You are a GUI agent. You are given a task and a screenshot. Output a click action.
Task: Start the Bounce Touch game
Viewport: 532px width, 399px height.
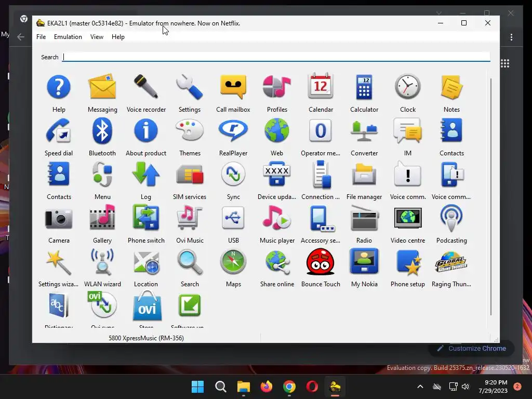coord(321,262)
